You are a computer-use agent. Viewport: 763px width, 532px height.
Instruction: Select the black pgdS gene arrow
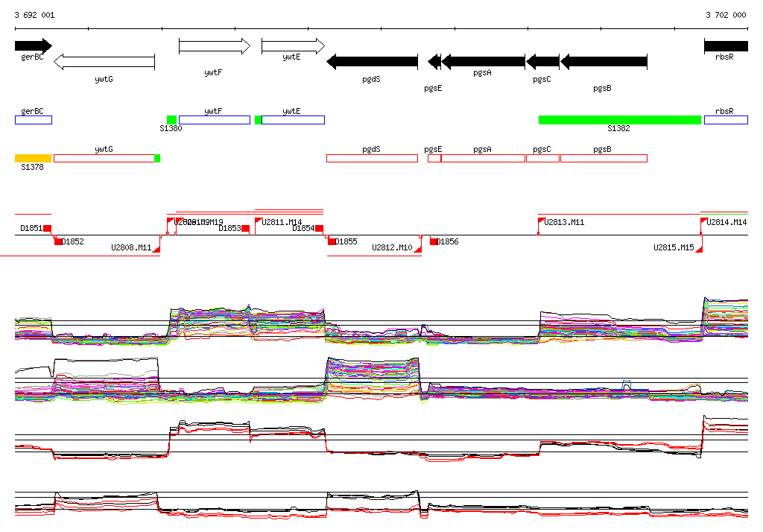[373, 62]
